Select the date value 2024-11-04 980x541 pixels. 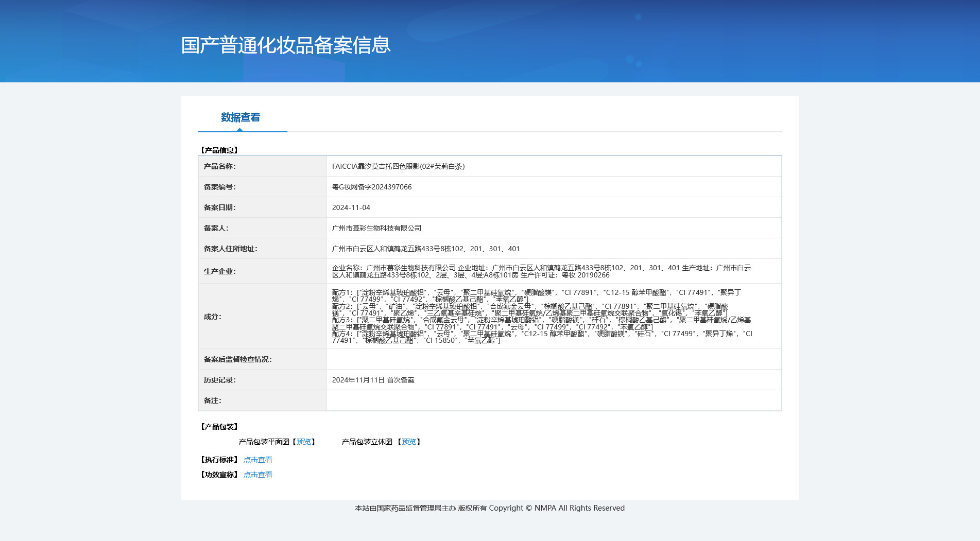coord(351,207)
